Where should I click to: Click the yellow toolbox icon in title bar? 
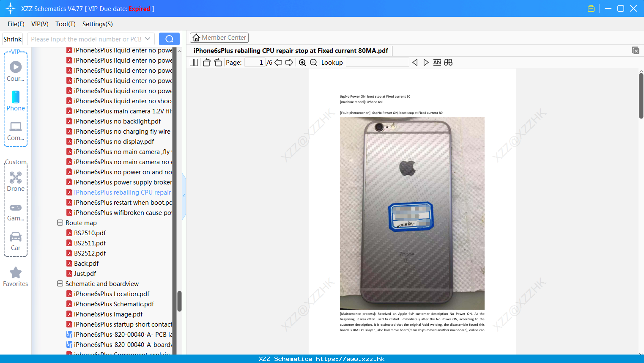click(x=591, y=8)
